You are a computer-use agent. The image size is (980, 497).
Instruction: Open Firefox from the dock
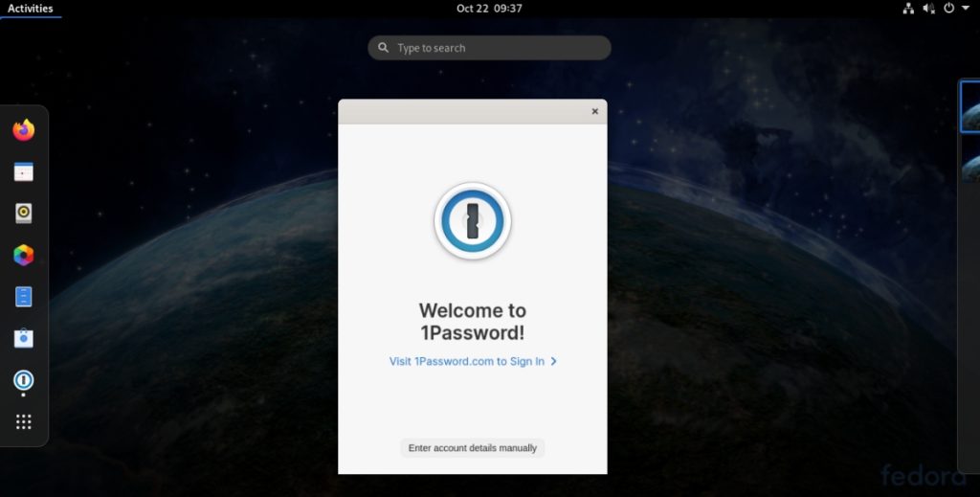coord(24,130)
